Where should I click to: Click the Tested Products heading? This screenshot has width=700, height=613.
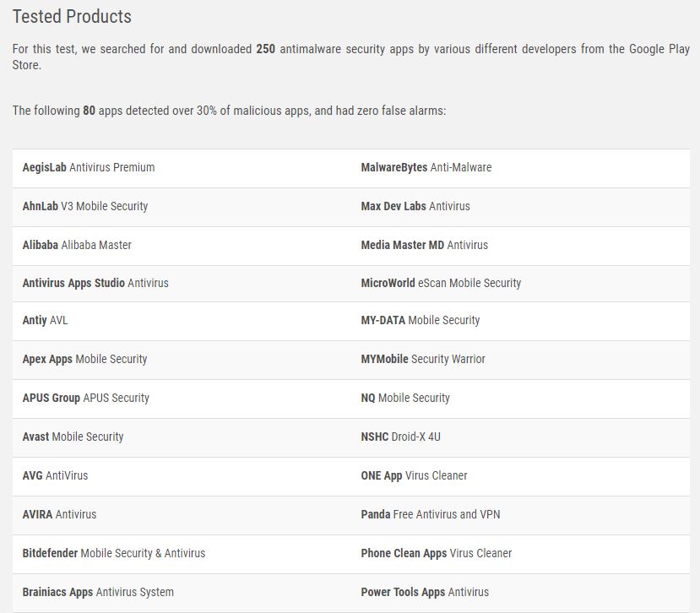[x=72, y=16]
